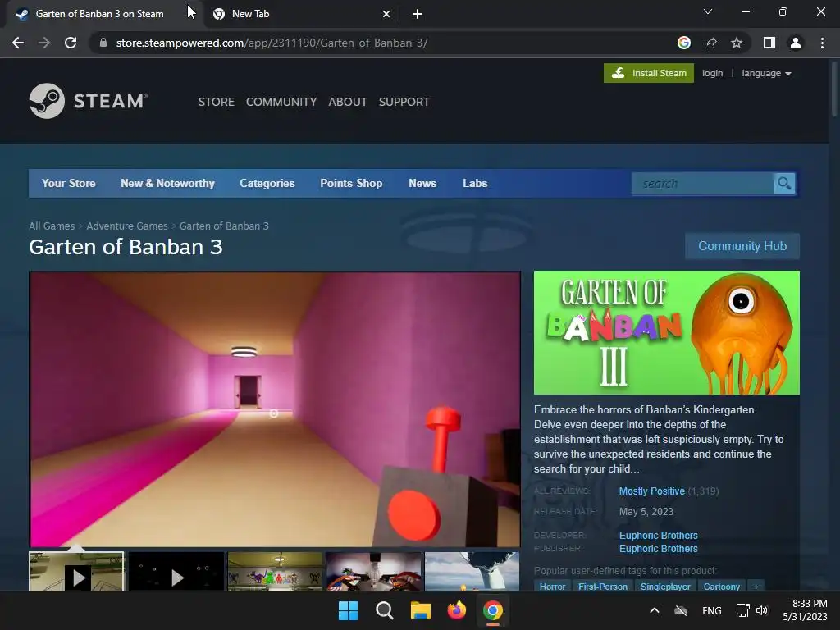Show hidden system tray icons

pyautogui.click(x=654, y=610)
